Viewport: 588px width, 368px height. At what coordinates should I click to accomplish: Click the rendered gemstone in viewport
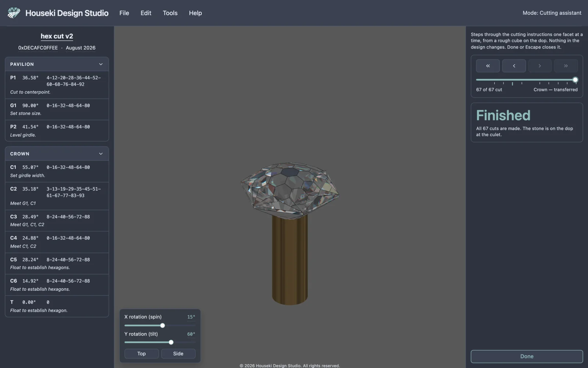290,191
